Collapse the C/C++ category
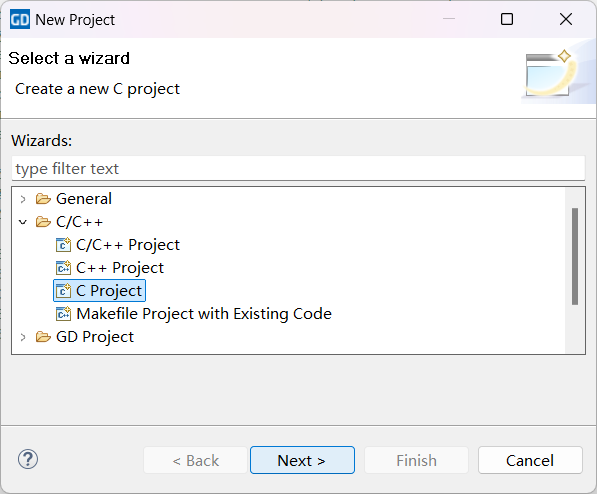This screenshot has width=597, height=494. coord(23,222)
